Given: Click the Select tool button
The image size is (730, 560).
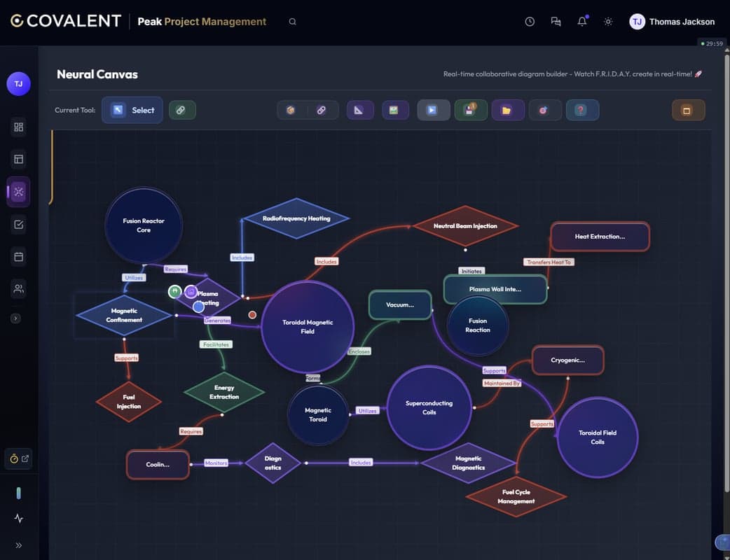Looking at the screenshot, I should coord(132,110).
